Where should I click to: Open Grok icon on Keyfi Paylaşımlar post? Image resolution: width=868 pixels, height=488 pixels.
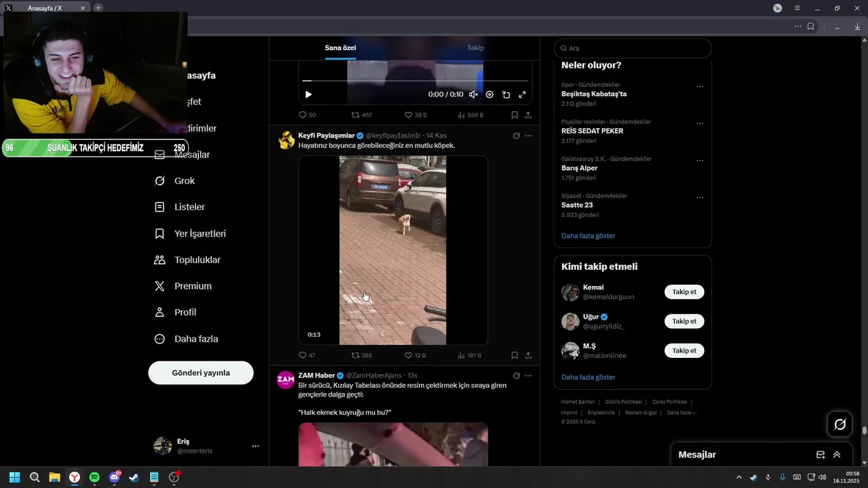516,136
